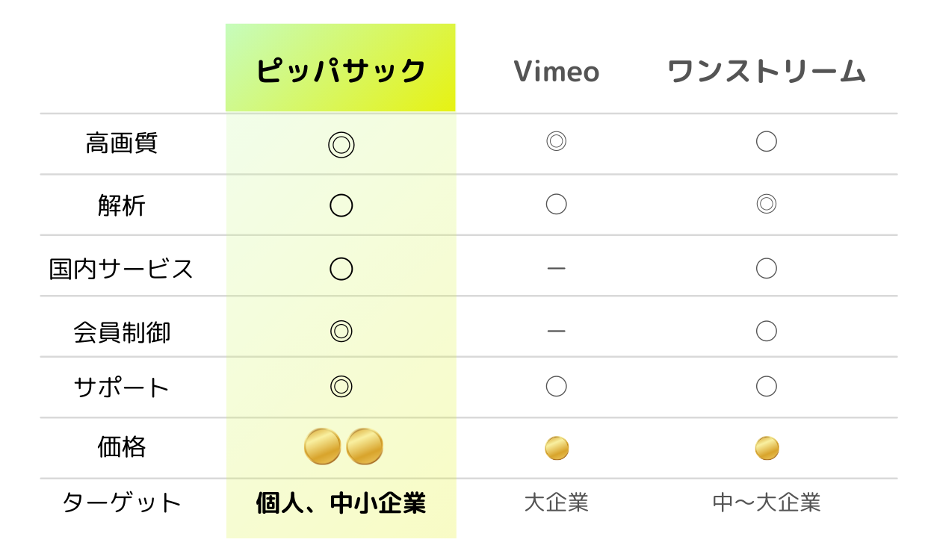
Task: Click ピッパサック's circle for 国内サービス
Action: point(341,268)
